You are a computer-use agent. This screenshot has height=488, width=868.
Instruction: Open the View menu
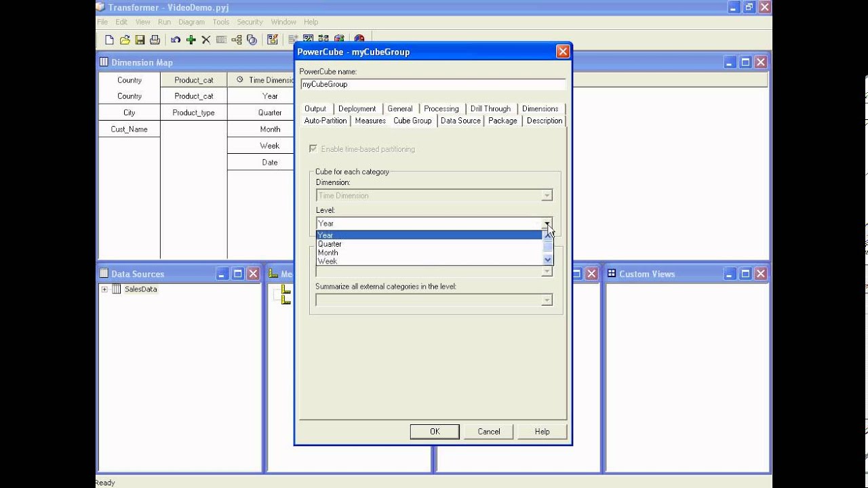click(x=142, y=22)
